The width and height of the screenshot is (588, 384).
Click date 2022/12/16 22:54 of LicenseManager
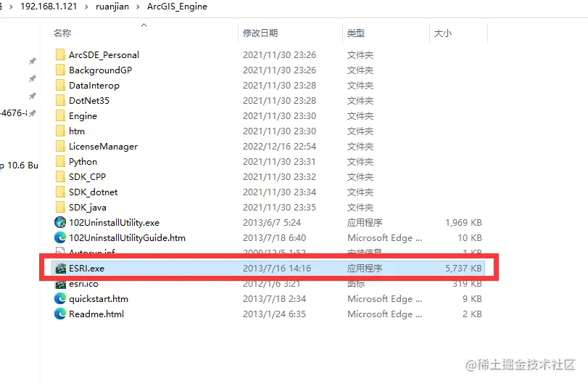pos(279,147)
